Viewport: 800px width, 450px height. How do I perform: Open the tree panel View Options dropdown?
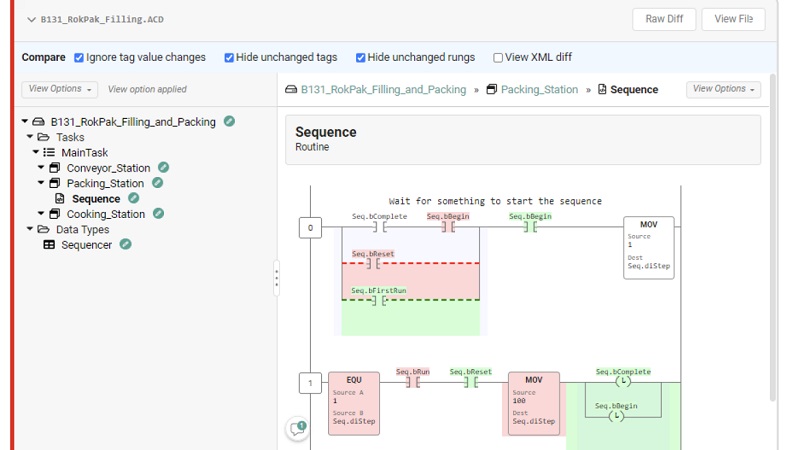tap(59, 89)
